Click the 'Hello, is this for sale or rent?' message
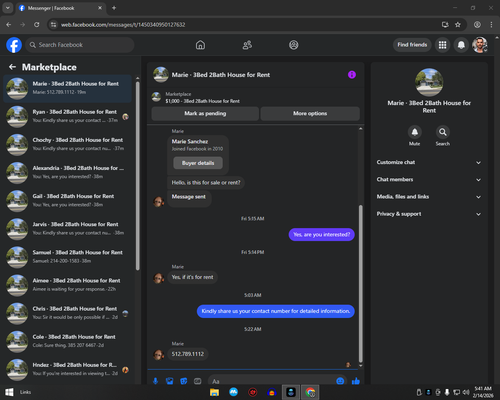The width and height of the screenshot is (500, 400). 206,183
